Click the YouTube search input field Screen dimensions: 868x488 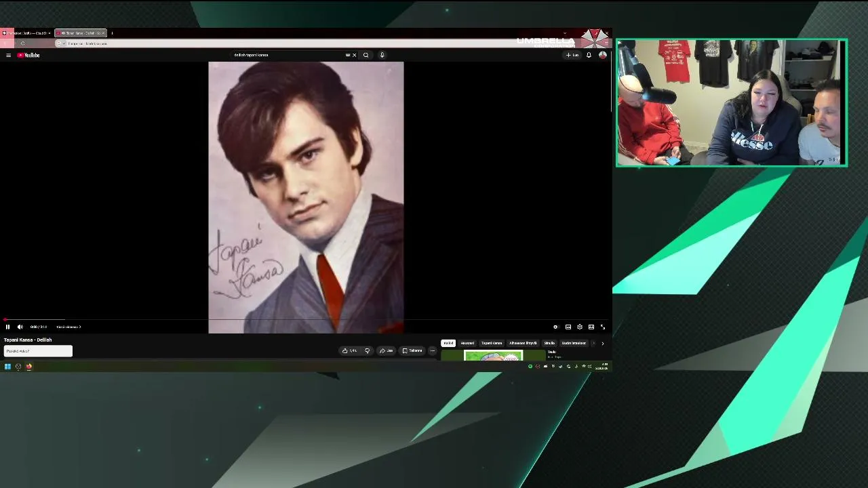click(x=288, y=55)
